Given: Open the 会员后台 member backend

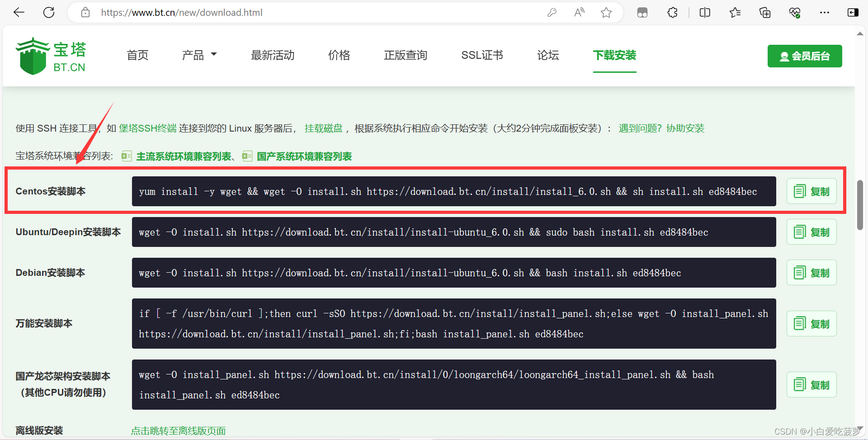Looking at the screenshot, I should click(x=804, y=56).
